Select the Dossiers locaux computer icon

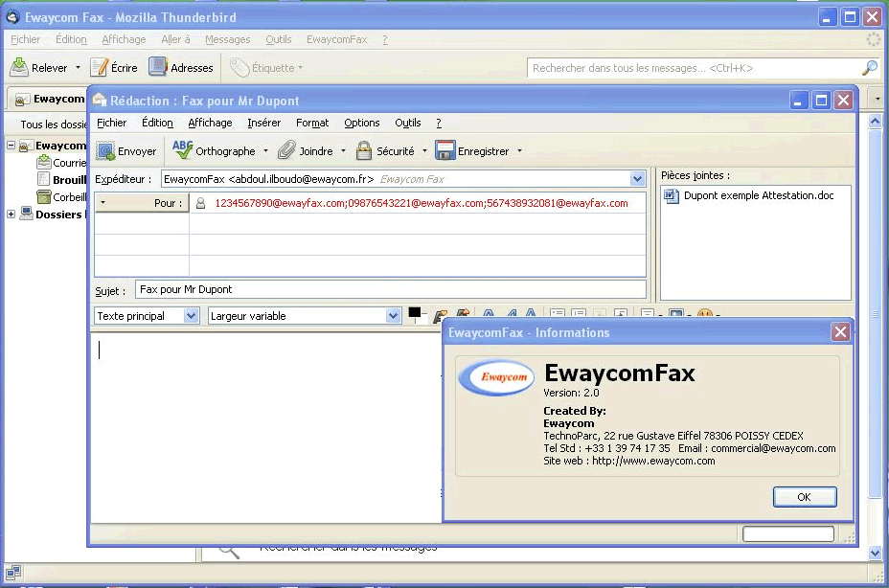click(x=26, y=214)
